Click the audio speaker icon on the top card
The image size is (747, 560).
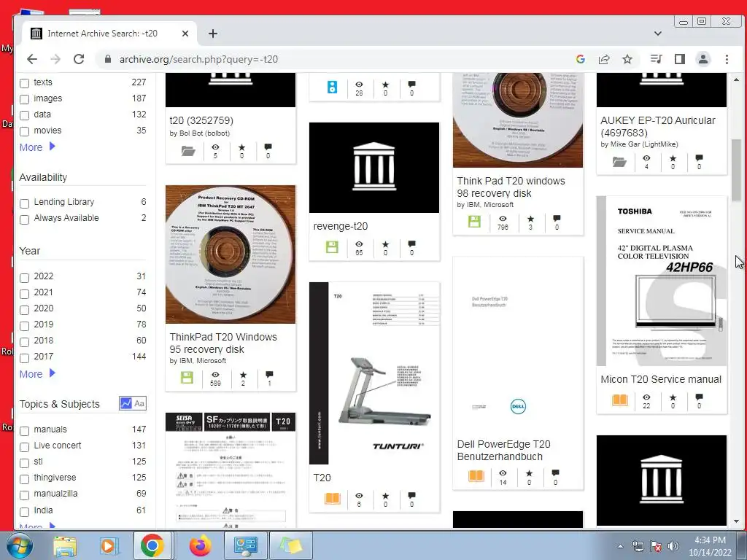tap(332, 87)
